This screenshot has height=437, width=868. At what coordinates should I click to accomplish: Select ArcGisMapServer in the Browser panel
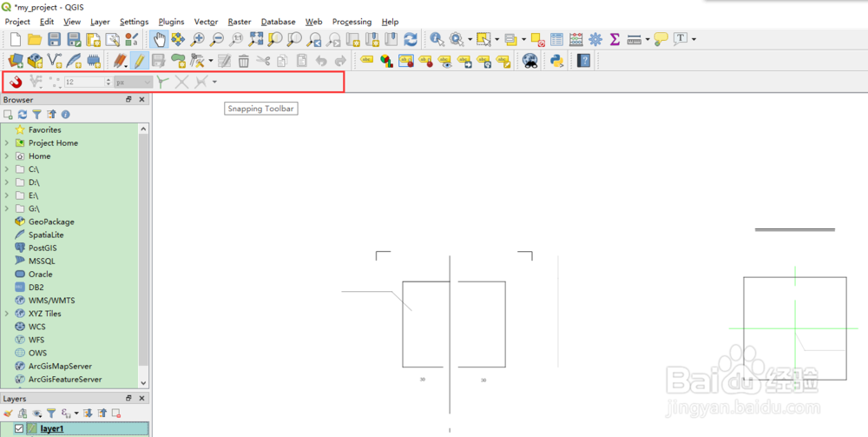click(x=61, y=366)
